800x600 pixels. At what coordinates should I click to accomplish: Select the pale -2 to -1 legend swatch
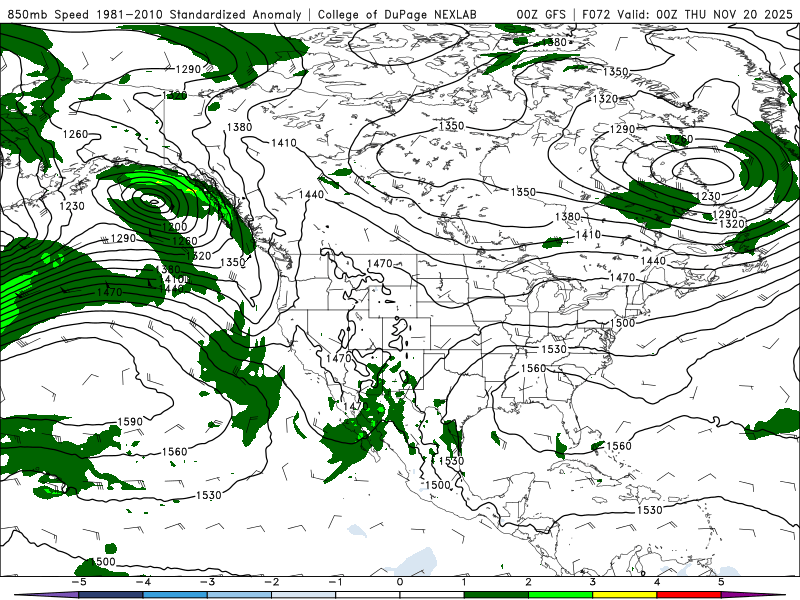(x=304, y=595)
